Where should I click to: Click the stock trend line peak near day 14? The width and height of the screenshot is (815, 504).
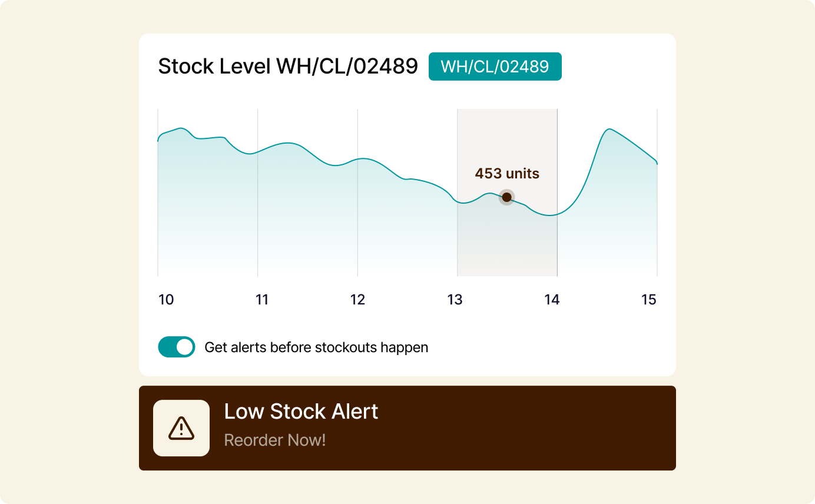tap(609, 130)
